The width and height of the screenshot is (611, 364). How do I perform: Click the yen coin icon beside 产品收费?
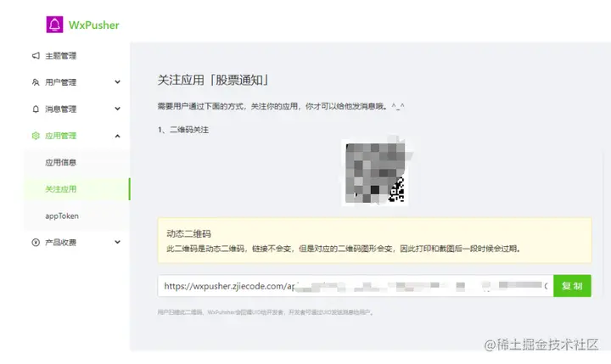[36, 243]
